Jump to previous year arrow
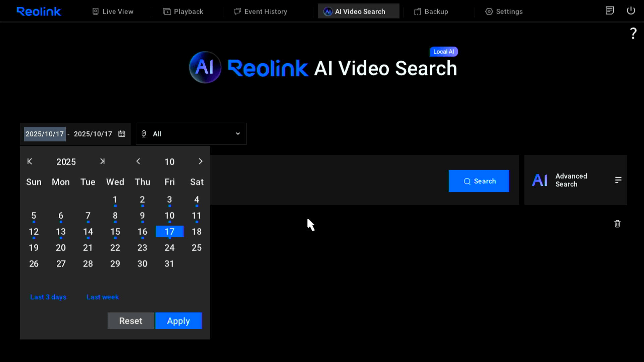The image size is (644, 362). click(30, 162)
